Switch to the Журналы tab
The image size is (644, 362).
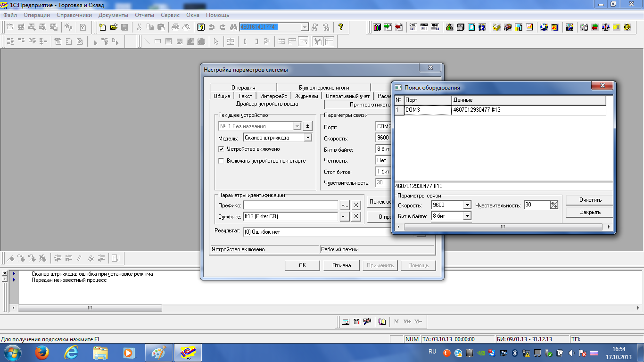pyautogui.click(x=306, y=96)
